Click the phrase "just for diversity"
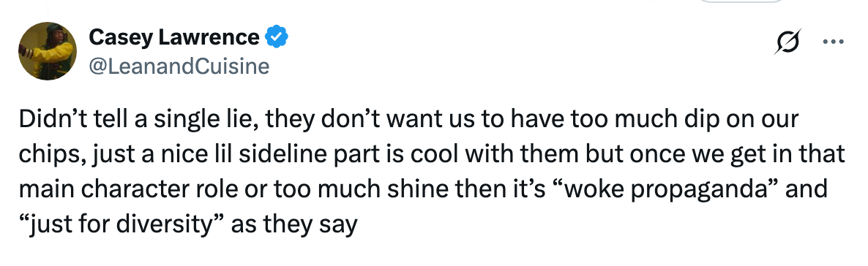 point(121,224)
